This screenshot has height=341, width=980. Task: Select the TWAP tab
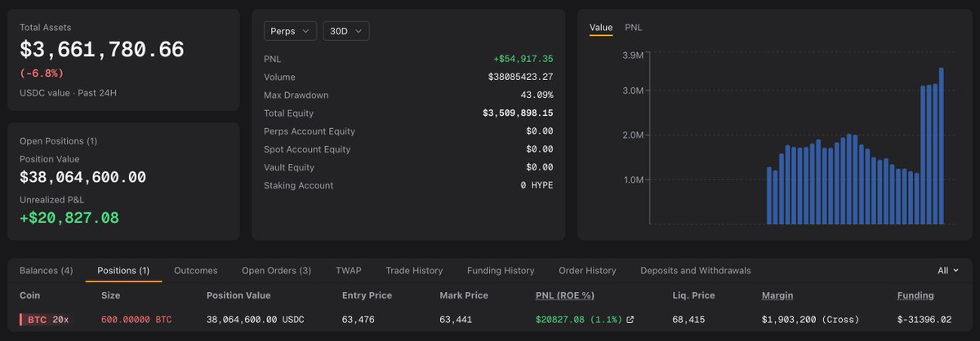point(348,270)
